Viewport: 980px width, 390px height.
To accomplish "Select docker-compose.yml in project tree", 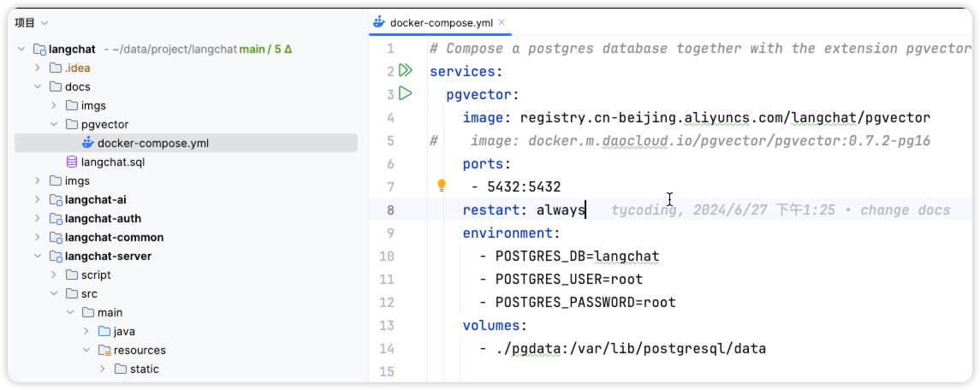I will point(152,143).
